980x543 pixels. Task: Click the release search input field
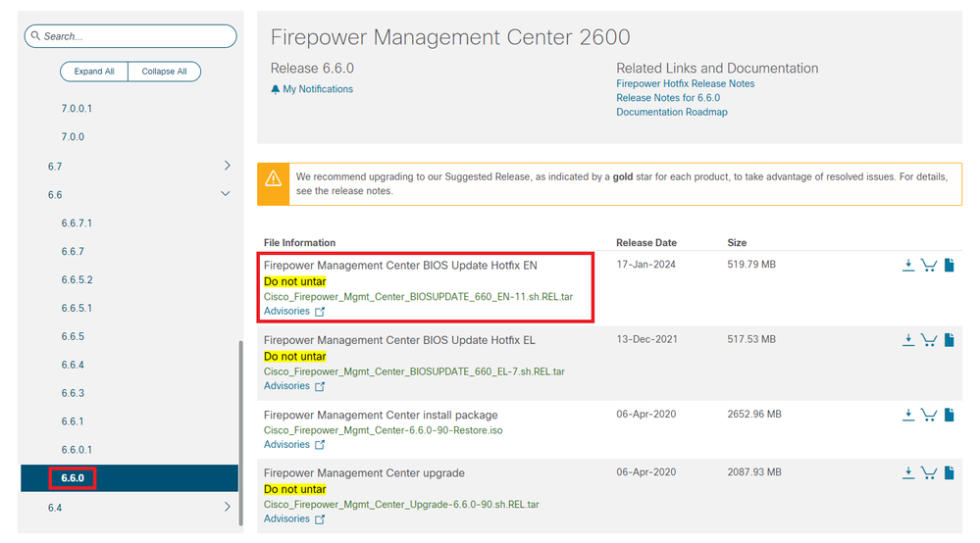pyautogui.click(x=130, y=36)
